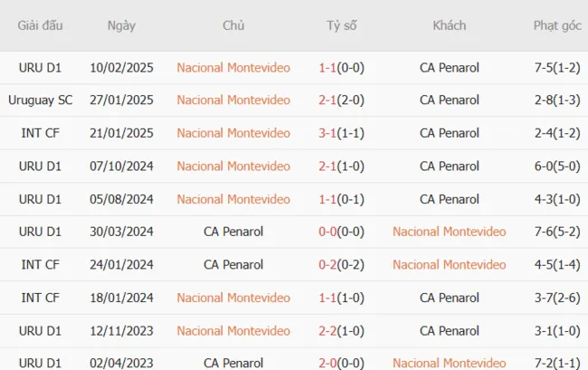The image size is (588, 370).
Task: Open the 0-2 score on 24/01/2024
Action: 328,264
